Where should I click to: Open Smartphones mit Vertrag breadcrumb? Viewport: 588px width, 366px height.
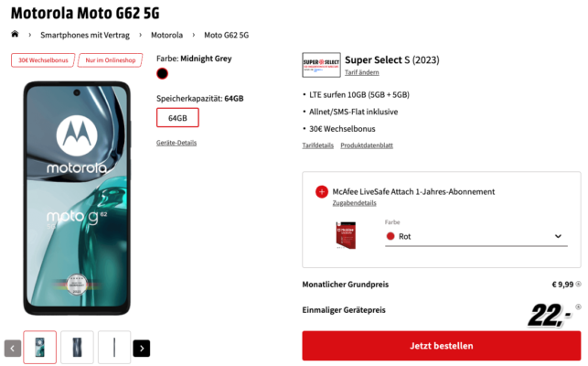coord(85,35)
